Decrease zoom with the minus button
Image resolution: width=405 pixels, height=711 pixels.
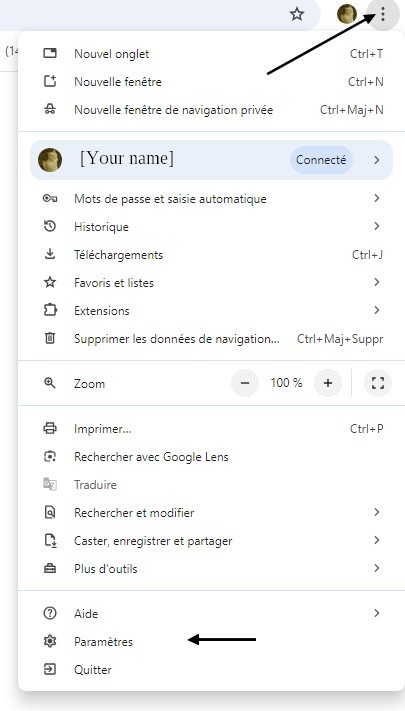click(245, 383)
